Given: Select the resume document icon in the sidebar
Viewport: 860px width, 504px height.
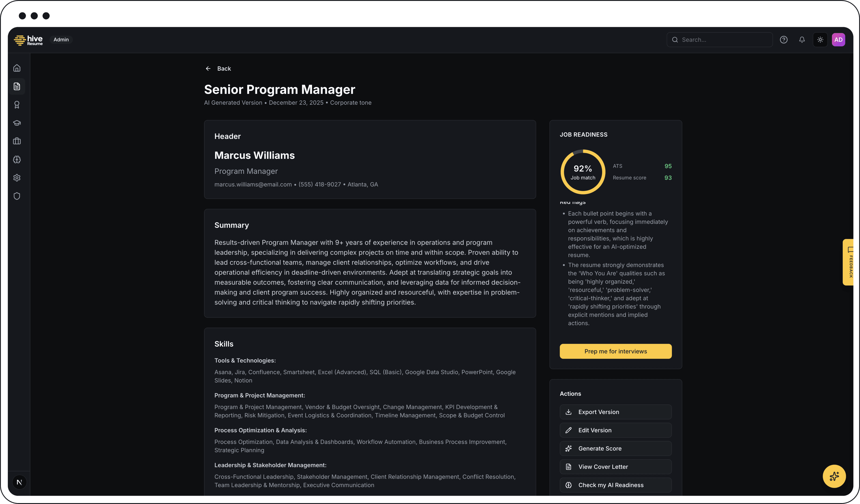Looking at the screenshot, I should pos(17,86).
